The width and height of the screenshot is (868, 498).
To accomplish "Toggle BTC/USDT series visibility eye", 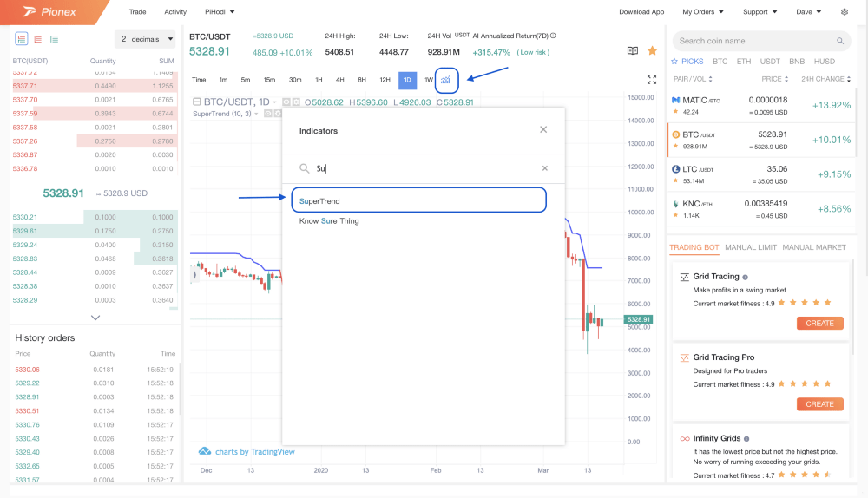I will coord(286,102).
